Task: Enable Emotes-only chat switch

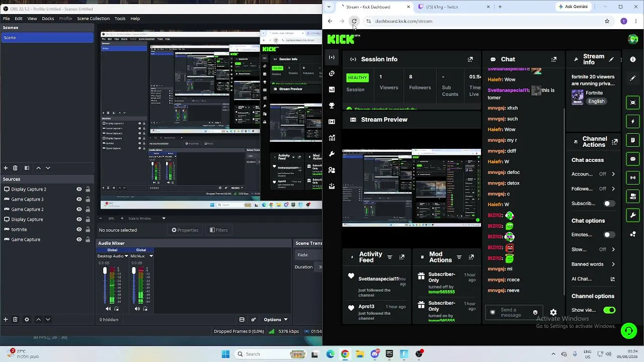Action: point(609,235)
